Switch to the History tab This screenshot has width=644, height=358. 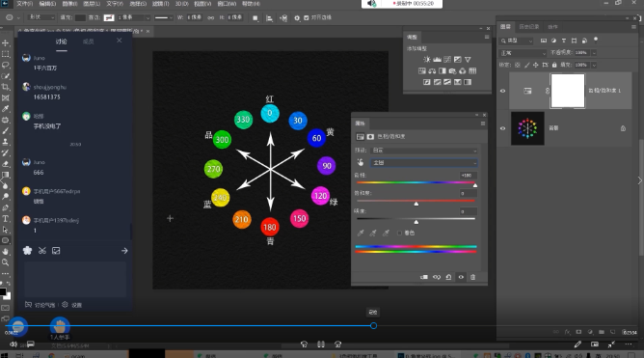click(528, 27)
